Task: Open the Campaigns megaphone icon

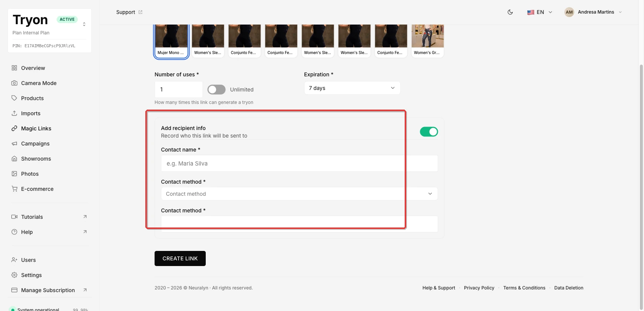Action: (14, 144)
